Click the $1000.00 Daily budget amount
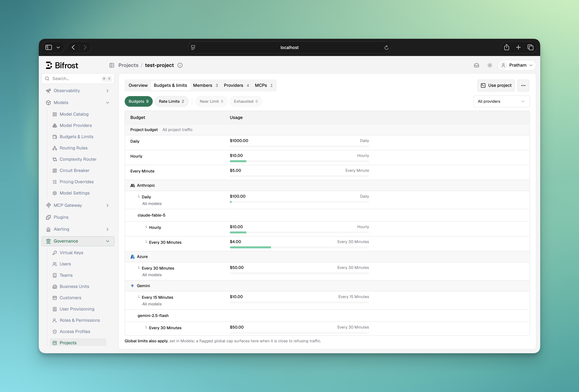Image resolution: width=579 pixels, height=392 pixels. pos(239,141)
